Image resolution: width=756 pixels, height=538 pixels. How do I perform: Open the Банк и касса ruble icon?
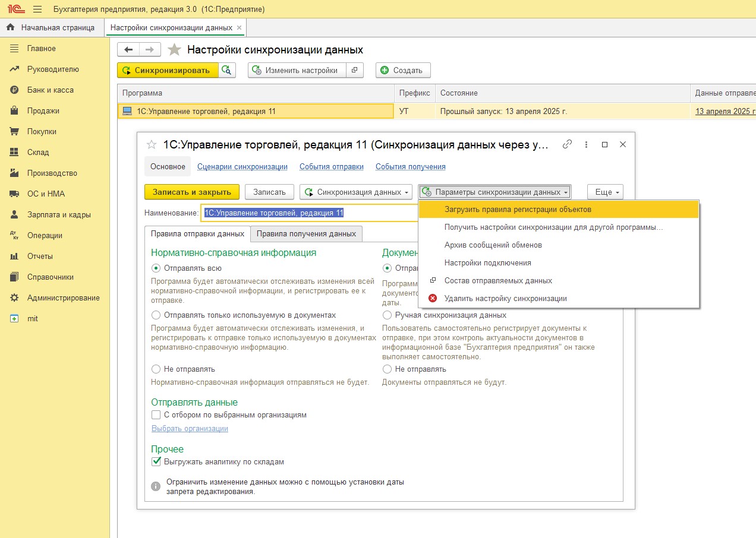click(x=14, y=90)
